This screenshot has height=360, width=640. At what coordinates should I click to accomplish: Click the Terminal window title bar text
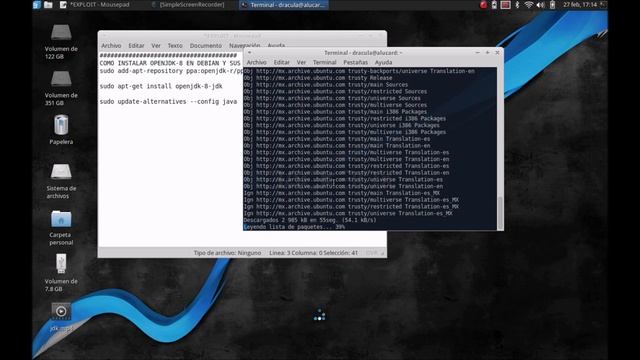point(363,53)
